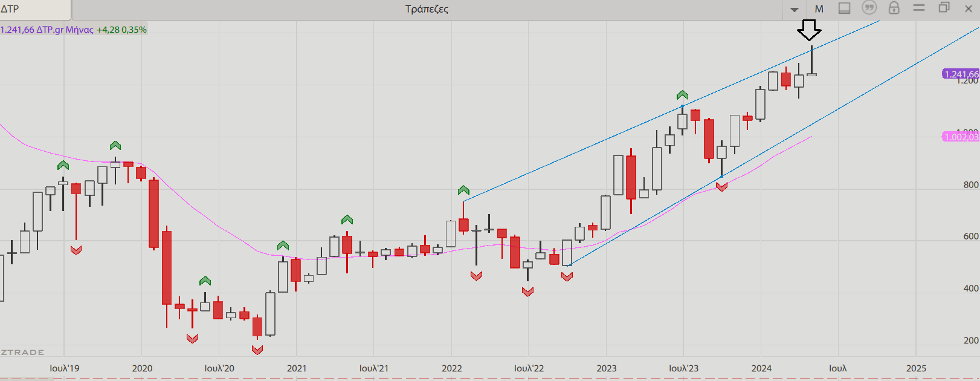Click the 2022 date axis label
980x381 pixels.
click(x=452, y=368)
